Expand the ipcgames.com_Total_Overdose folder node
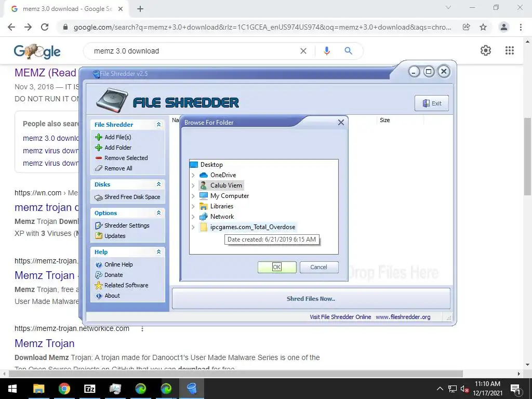 pos(193,227)
